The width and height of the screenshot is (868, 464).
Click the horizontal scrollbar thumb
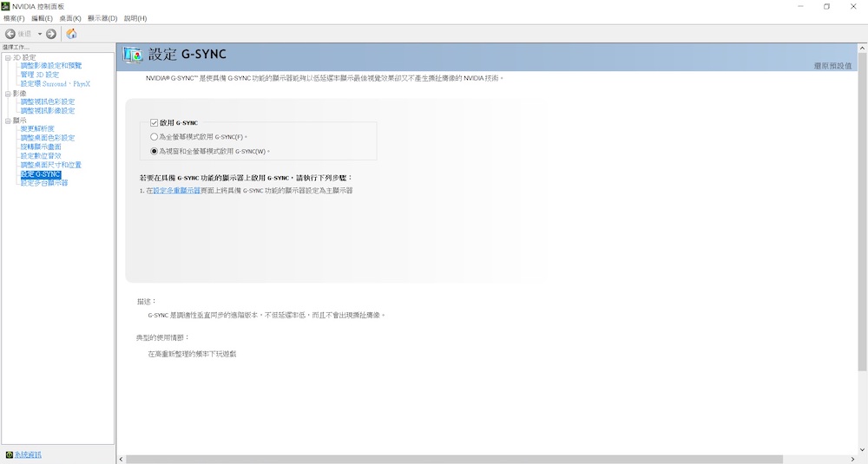[454, 459]
